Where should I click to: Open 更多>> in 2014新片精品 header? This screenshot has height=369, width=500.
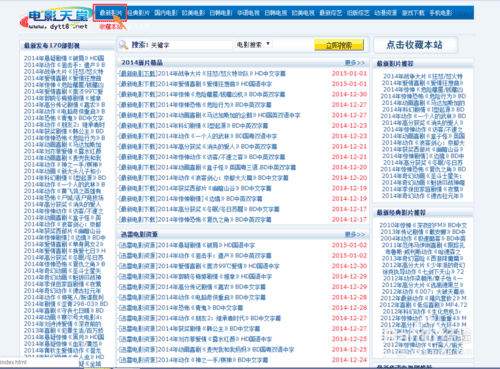click(x=355, y=63)
